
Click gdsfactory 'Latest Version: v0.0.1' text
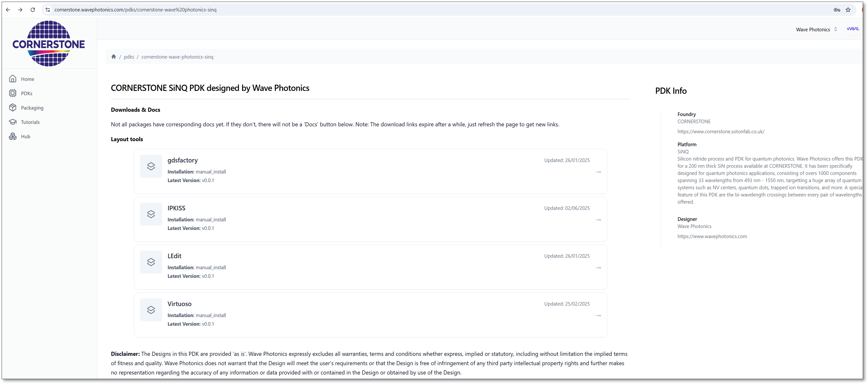(x=191, y=180)
